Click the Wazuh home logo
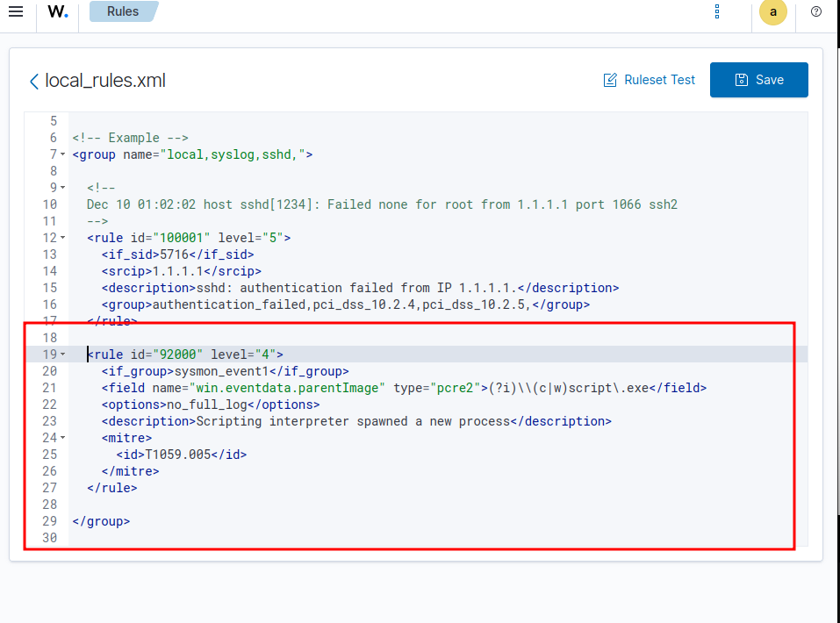Viewport: 840px width, 623px height. pos(58,12)
